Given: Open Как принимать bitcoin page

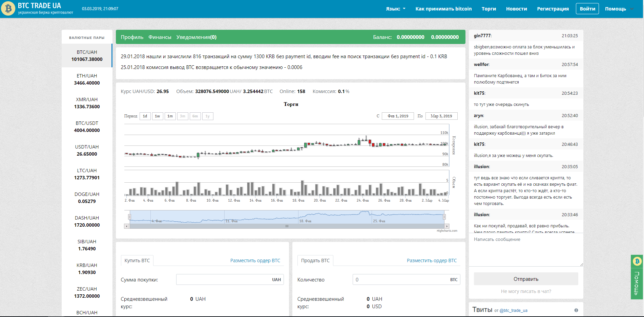Looking at the screenshot, I should (443, 9).
